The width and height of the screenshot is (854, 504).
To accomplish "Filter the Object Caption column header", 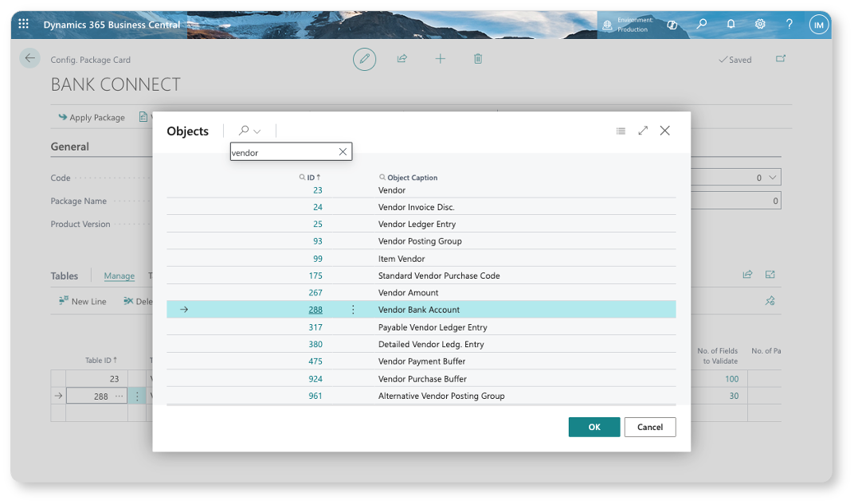I will pos(409,178).
